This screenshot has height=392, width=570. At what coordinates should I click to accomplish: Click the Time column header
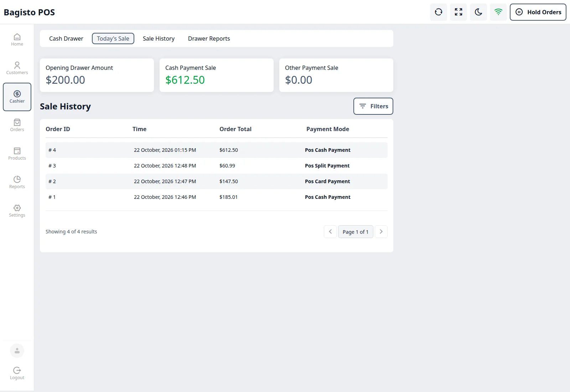pyautogui.click(x=140, y=129)
